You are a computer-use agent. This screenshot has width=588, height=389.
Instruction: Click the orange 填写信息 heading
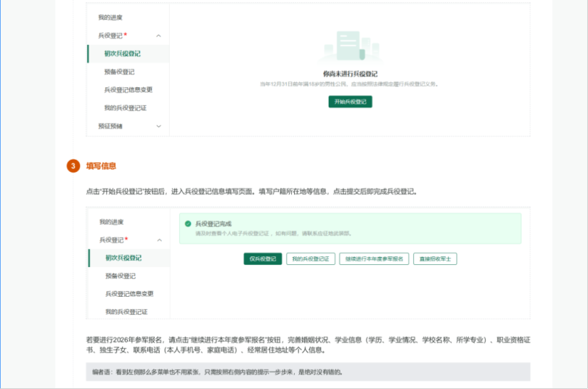101,166
